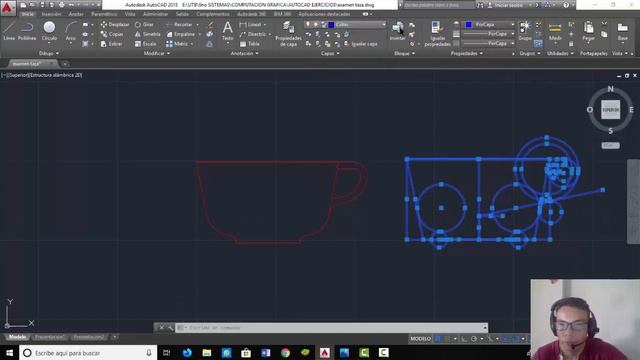Image resolution: width=640 pixels, height=360 pixels.
Task: Switch to the Anotar ribbon tab
Action: pyautogui.click(x=76, y=14)
